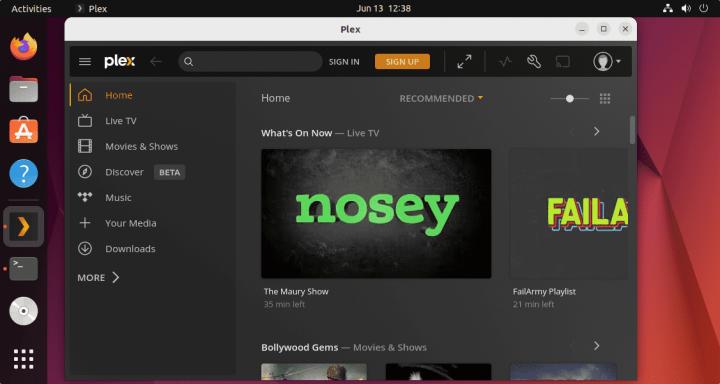Open network icon in top bar
Image resolution: width=720 pixels, height=384 pixels.
668,8
